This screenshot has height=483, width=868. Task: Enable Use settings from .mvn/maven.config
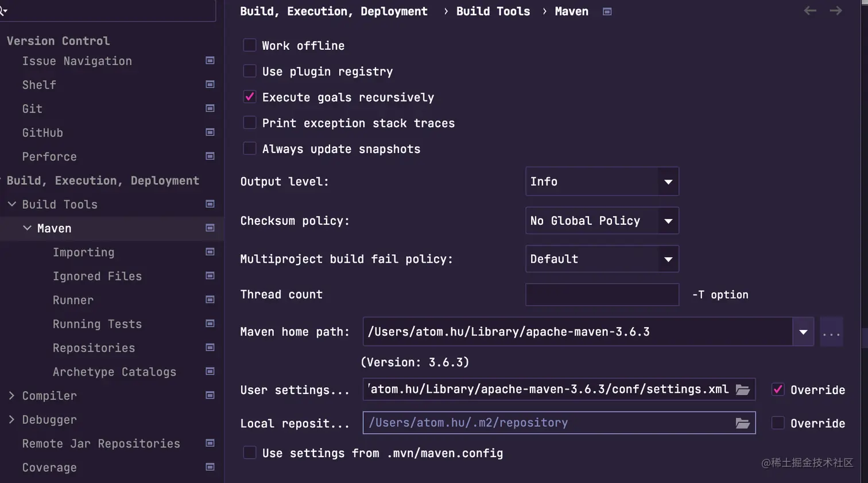pyautogui.click(x=250, y=453)
